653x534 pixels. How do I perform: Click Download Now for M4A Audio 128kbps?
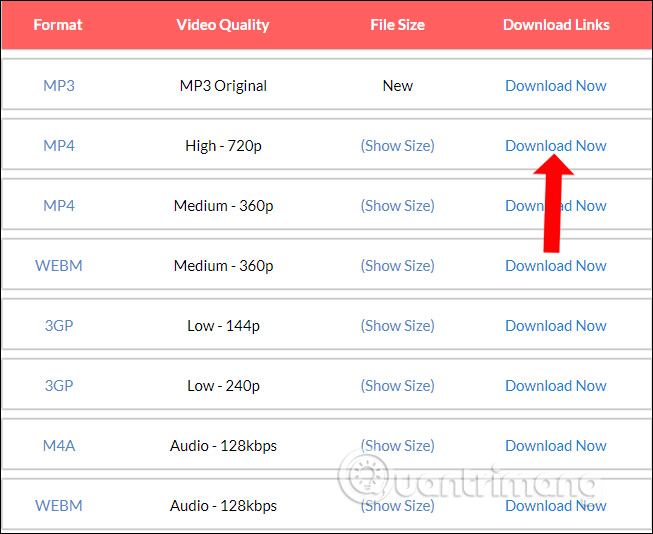point(556,446)
